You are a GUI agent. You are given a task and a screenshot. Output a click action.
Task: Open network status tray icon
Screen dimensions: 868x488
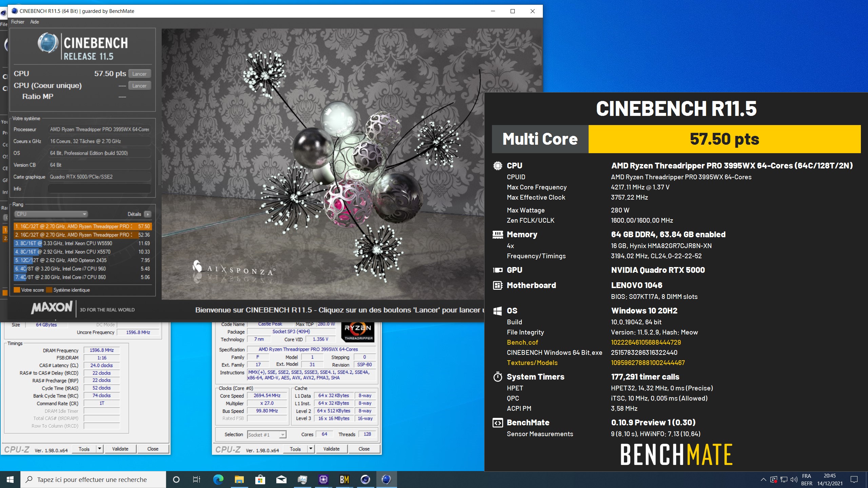(x=784, y=480)
